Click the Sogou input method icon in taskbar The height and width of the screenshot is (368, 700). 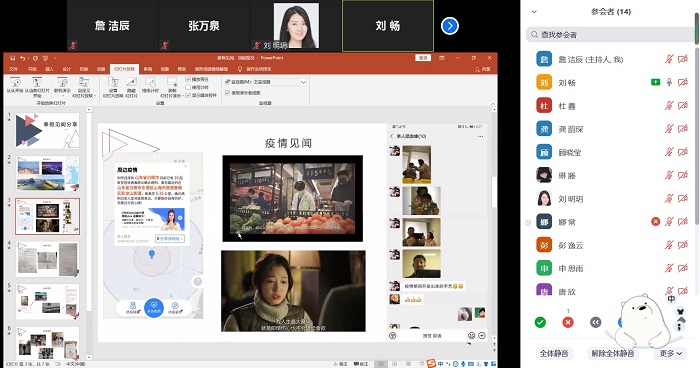click(x=431, y=364)
